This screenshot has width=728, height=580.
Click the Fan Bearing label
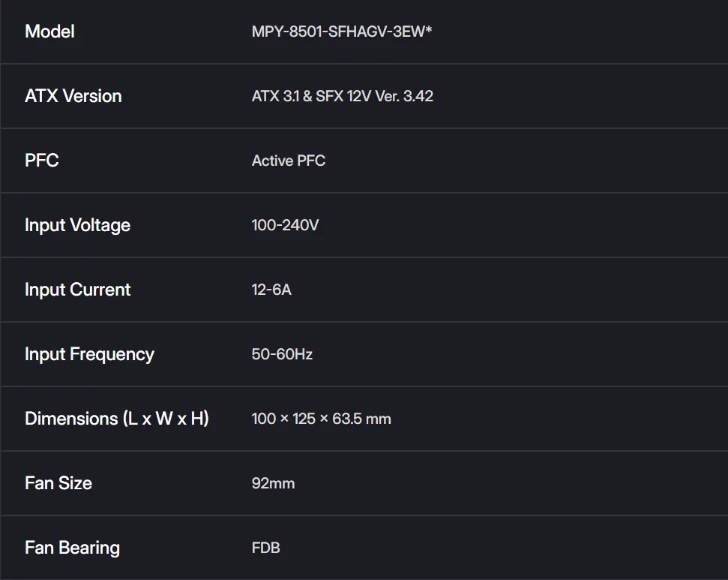tap(72, 548)
